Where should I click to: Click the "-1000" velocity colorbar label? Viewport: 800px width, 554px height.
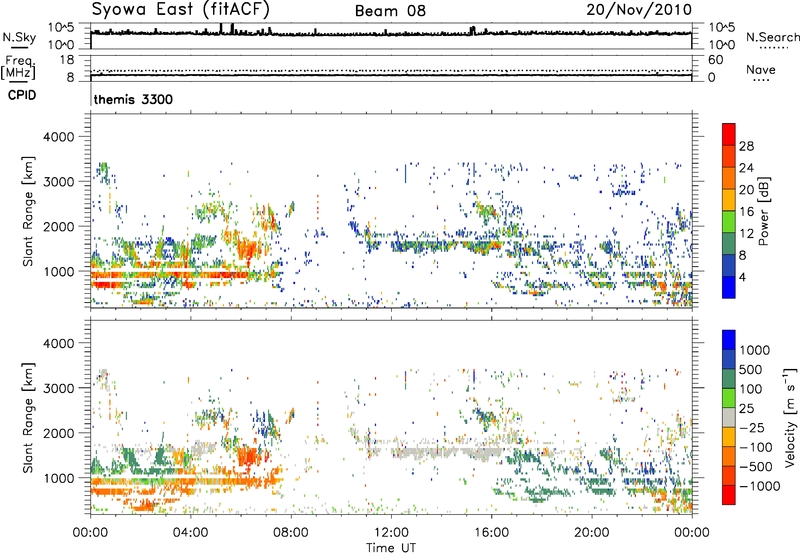pyautogui.click(x=759, y=486)
